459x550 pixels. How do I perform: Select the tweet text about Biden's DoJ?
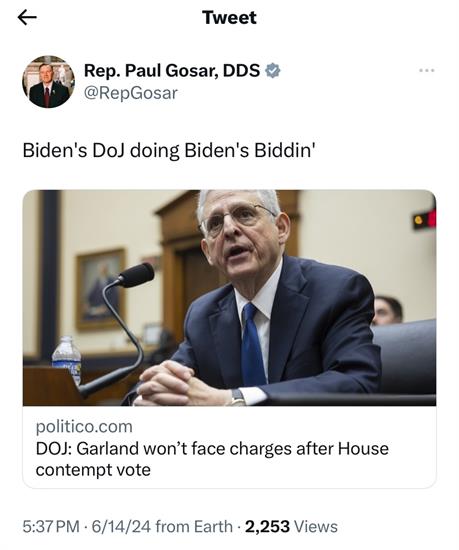[169, 150]
